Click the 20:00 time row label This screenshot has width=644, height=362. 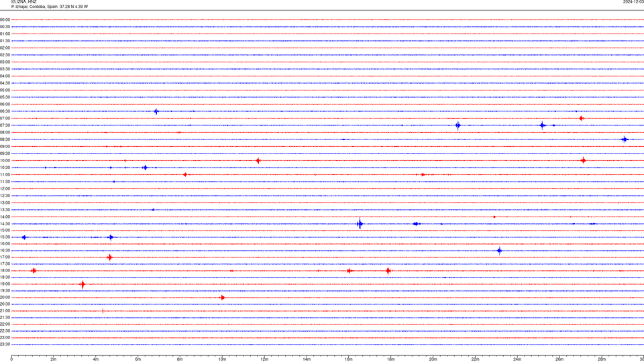point(5,298)
